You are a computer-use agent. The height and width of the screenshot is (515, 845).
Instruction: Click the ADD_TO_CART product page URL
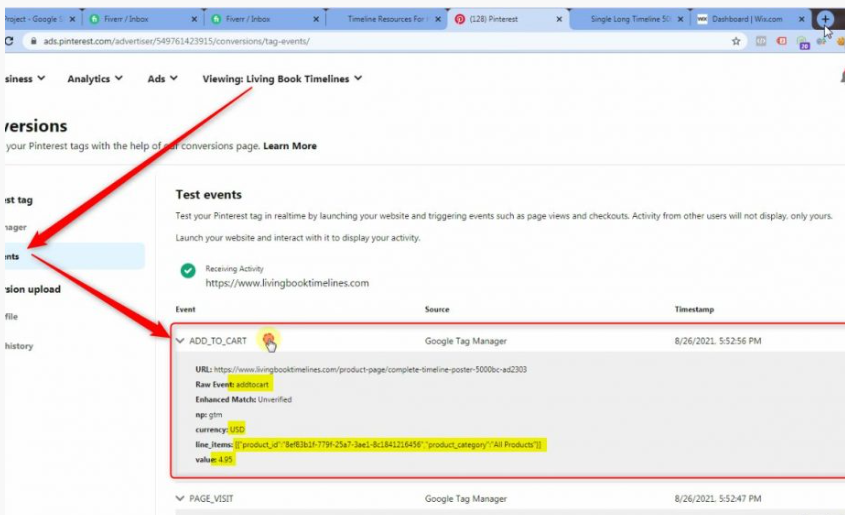(370, 369)
